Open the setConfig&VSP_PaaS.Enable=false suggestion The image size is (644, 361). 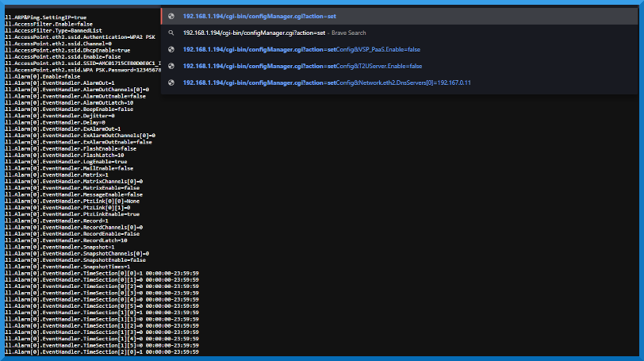pos(301,49)
